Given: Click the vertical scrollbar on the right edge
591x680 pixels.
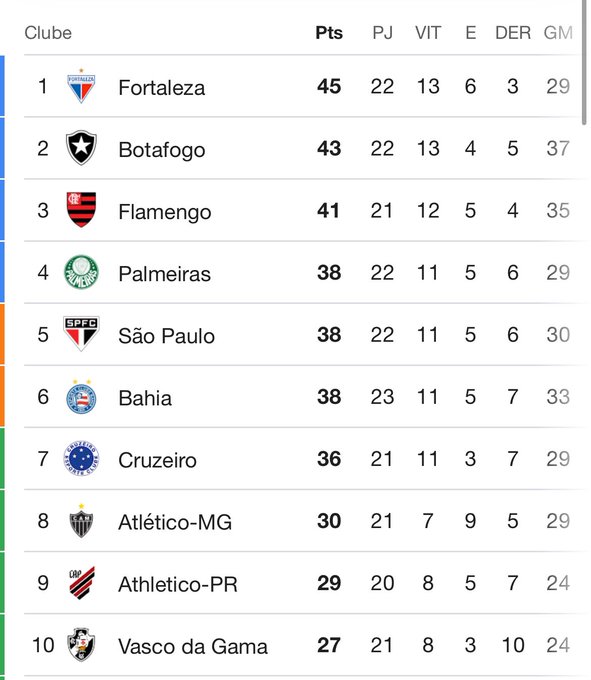Looking at the screenshot, I should tap(585, 63).
